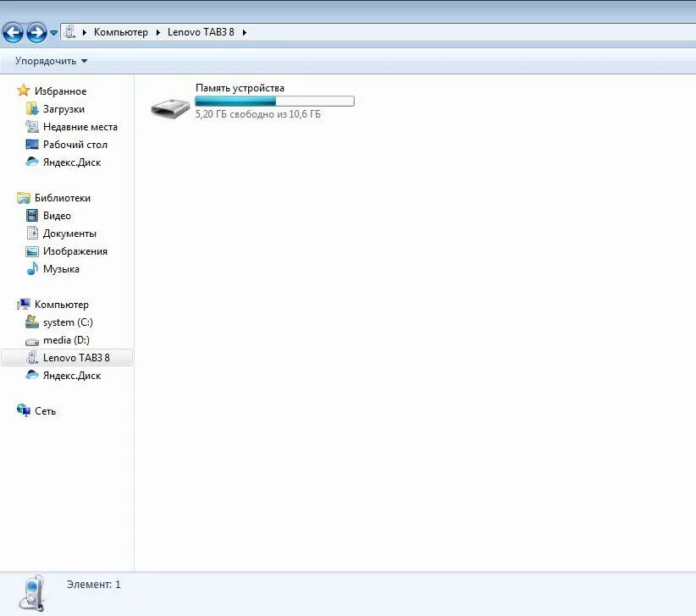Select Избранное in navigation pane
Viewport: 696px width, 616px height.
[x=60, y=91]
